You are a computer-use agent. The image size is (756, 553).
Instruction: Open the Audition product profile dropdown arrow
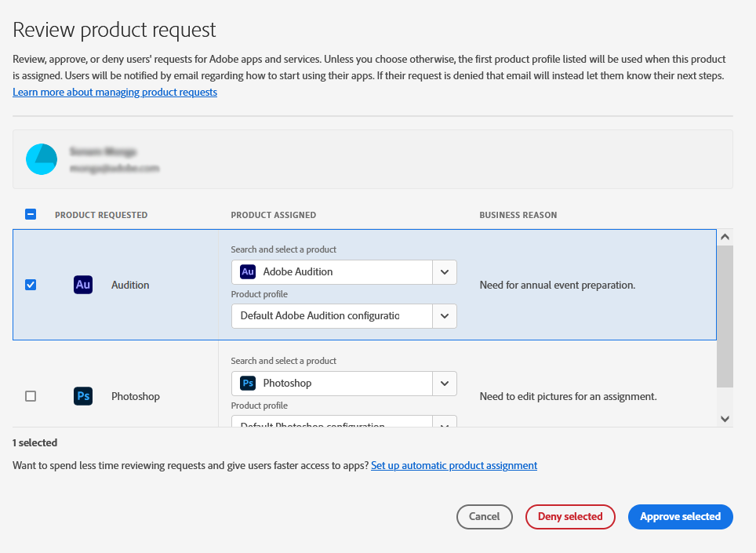point(445,315)
